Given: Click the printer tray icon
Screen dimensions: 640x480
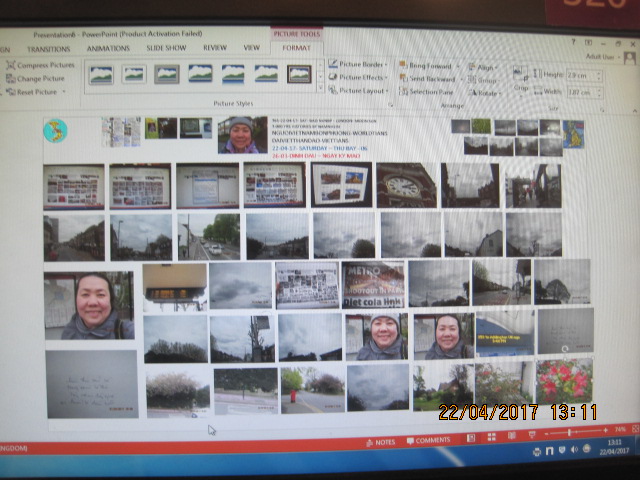Looking at the screenshot, I should 537,451.
